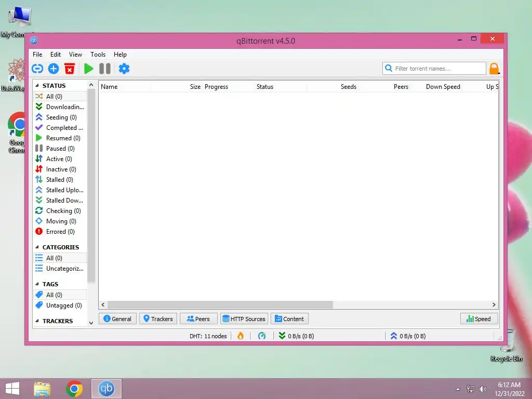Select All (0) under Categories
The height and width of the screenshot is (399, 532).
(x=60, y=258)
